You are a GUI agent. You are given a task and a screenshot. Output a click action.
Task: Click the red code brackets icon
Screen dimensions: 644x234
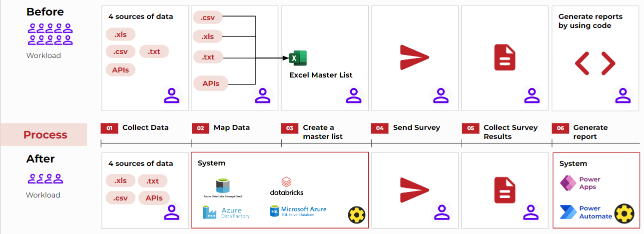point(595,63)
